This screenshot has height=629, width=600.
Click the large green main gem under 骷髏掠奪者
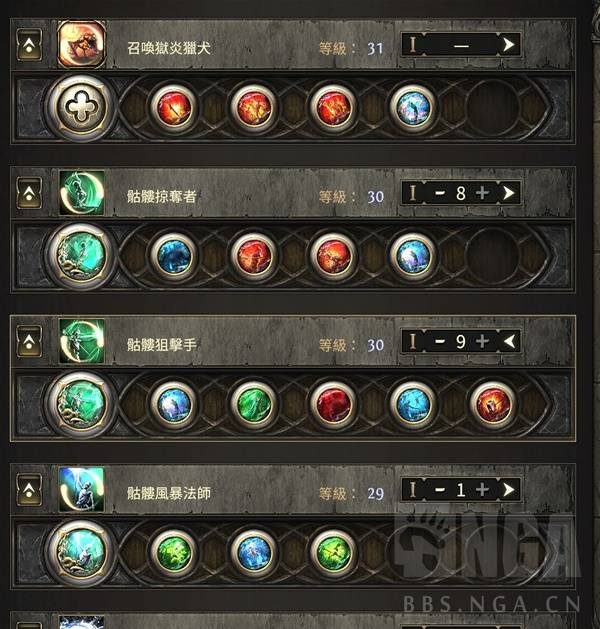click(x=82, y=256)
